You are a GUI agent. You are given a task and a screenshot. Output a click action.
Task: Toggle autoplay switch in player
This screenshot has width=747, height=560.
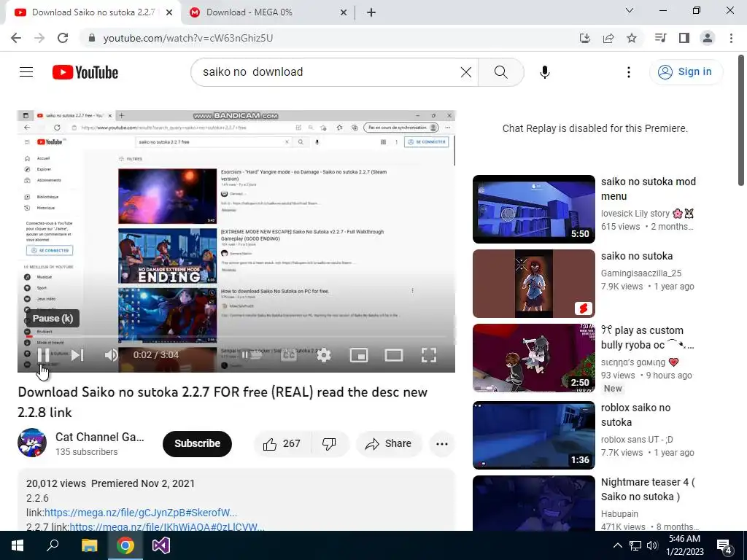[x=252, y=355]
